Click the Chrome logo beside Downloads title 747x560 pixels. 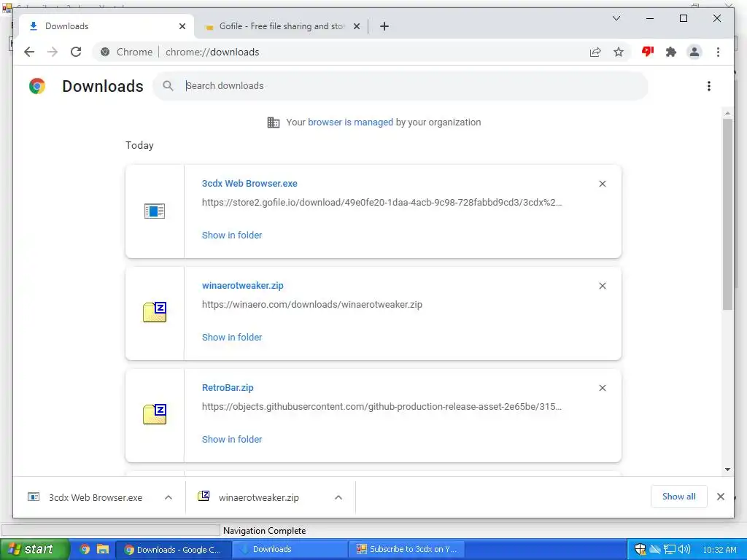37,86
